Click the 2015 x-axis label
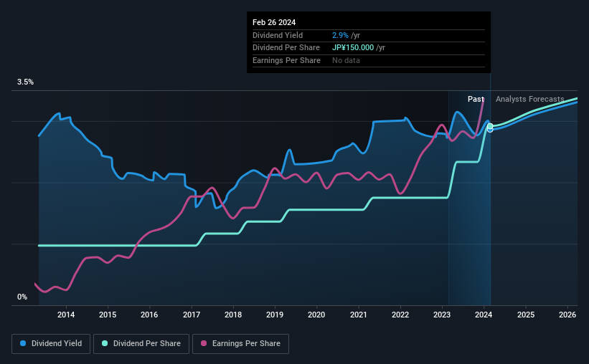 pyautogui.click(x=108, y=315)
